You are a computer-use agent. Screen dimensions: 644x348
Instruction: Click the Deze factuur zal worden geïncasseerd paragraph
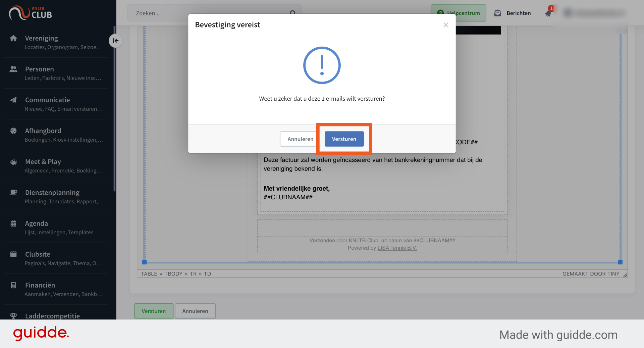click(x=373, y=164)
